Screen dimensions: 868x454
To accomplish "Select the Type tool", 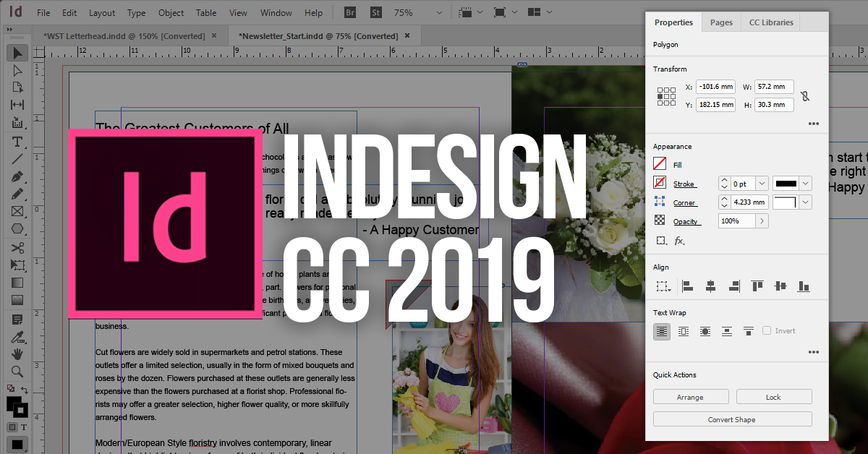I will (x=17, y=142).
